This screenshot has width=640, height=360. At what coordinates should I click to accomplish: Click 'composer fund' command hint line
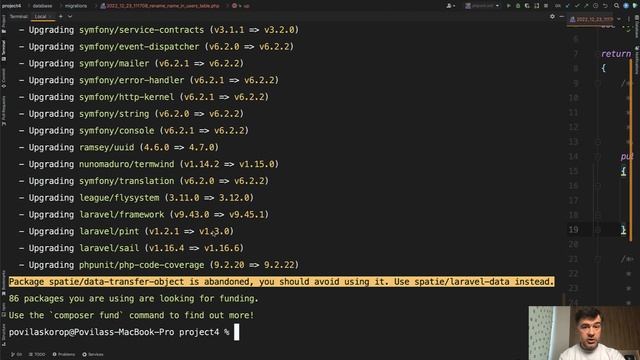point(131,316)
